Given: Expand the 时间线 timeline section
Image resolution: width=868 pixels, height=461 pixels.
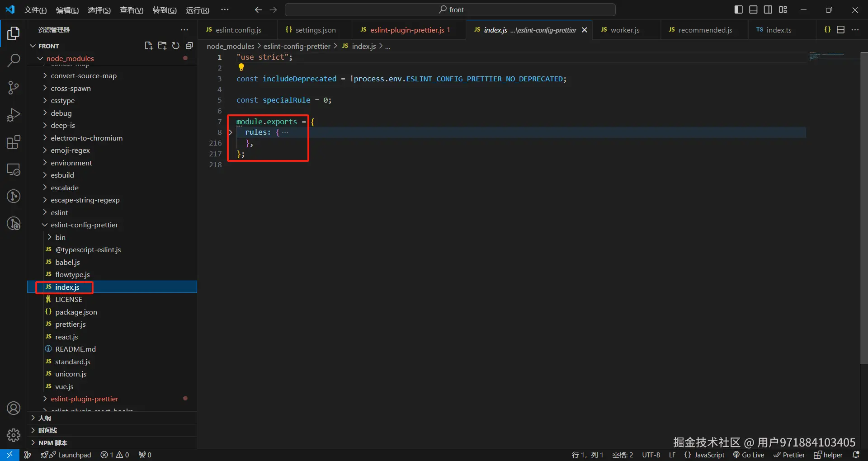Looking at the screenshot, I should click(x=33, y=430).
